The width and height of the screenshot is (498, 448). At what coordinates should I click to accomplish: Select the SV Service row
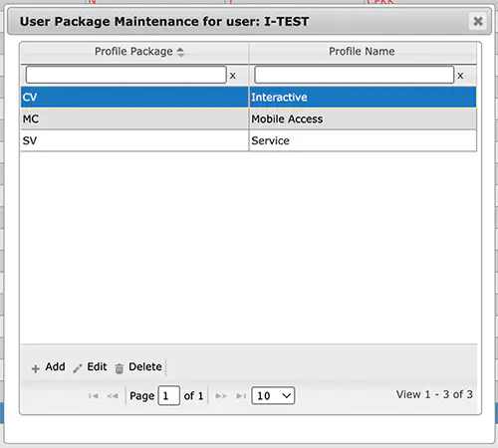[249, 140]
